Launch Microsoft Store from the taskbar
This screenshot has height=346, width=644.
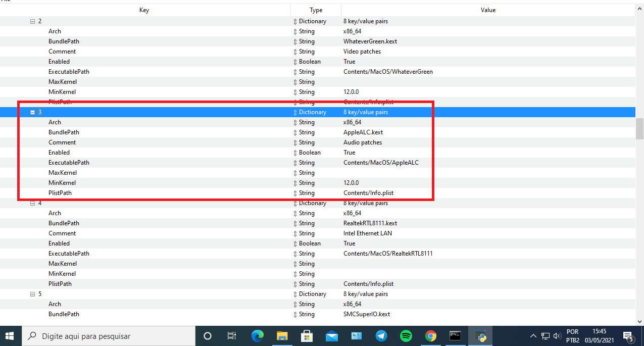point(307,336)
